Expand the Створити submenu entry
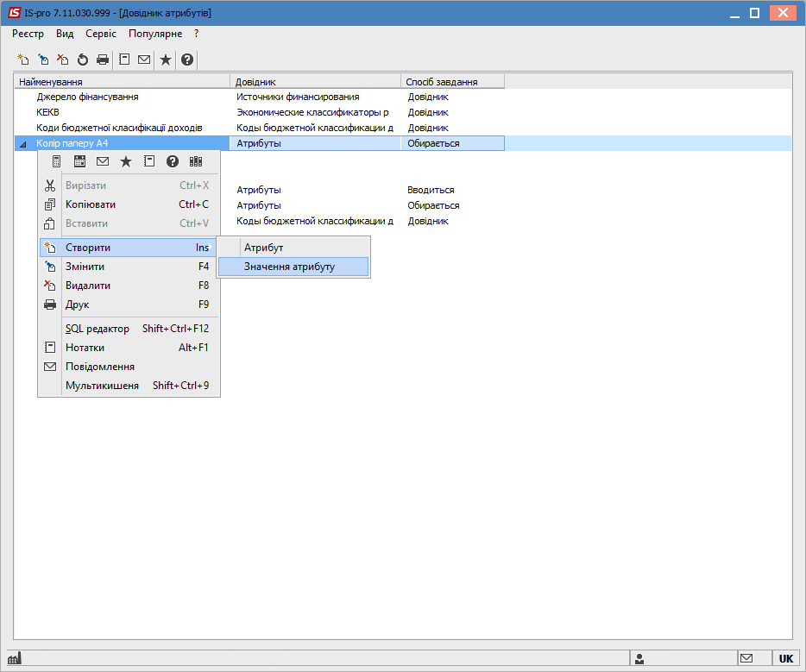Image resolution: width=806 pixels, height=672 pixels. tap(129, 248)
